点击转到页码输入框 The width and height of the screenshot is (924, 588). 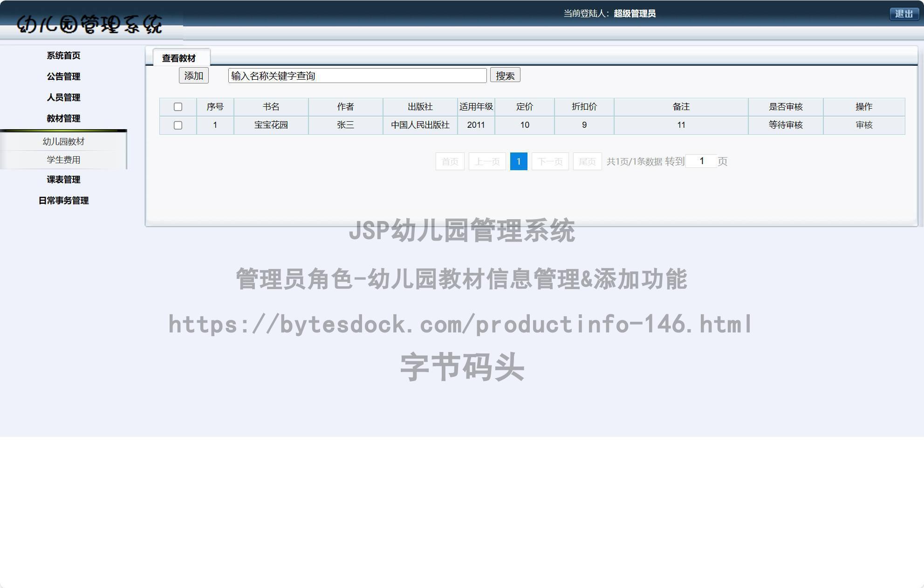(702, 160)
